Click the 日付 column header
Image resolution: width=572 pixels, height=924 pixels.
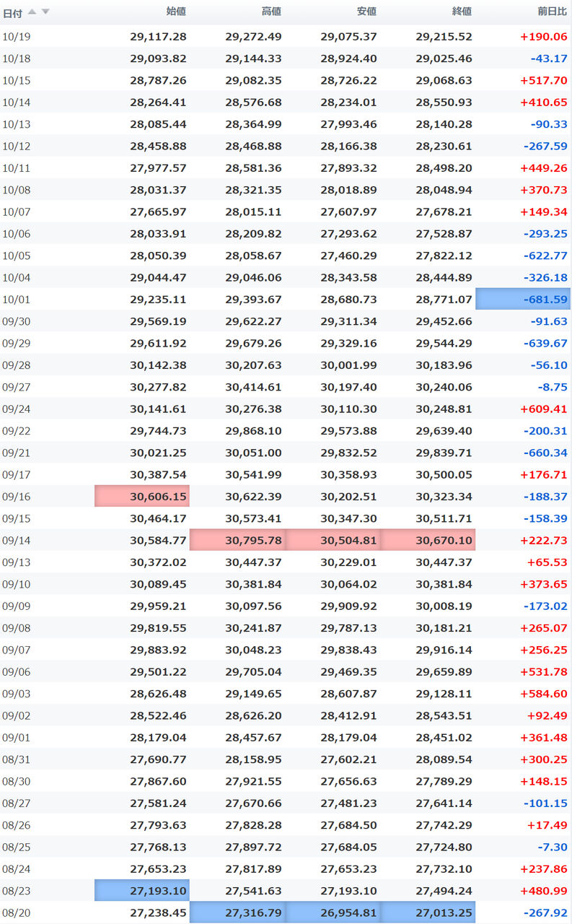pos(12,12)
